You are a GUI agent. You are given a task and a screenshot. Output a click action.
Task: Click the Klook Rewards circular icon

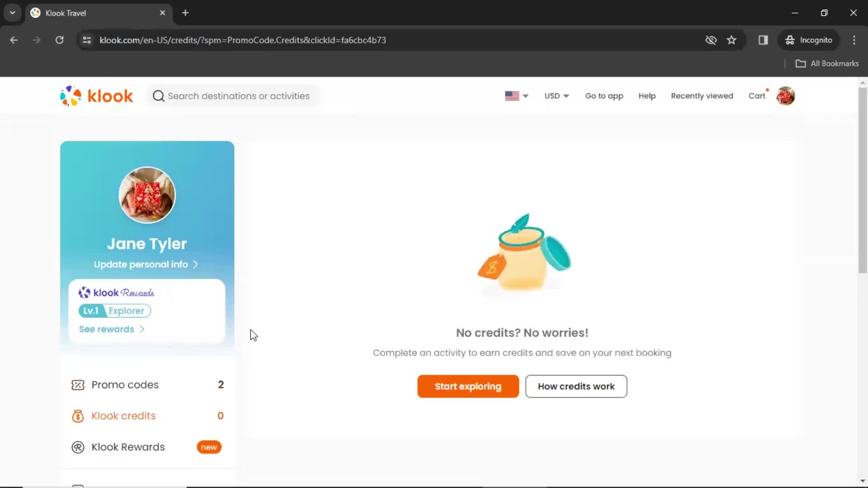coord(78,447)
